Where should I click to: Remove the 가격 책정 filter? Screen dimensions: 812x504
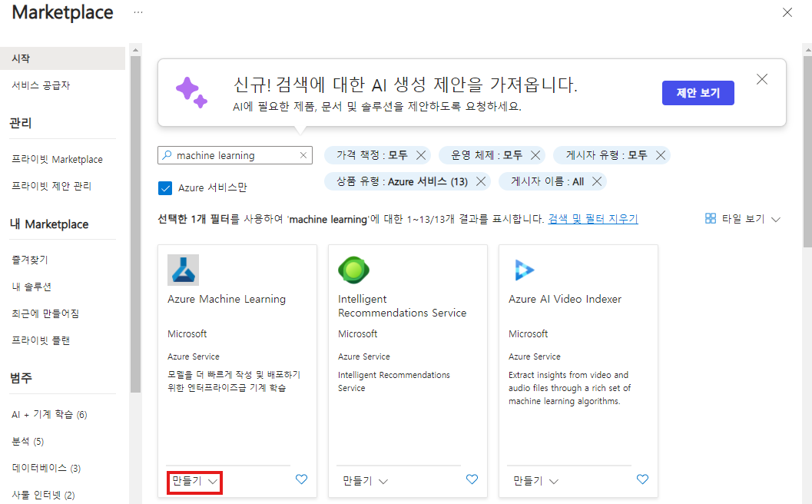[x=421, y=155]
